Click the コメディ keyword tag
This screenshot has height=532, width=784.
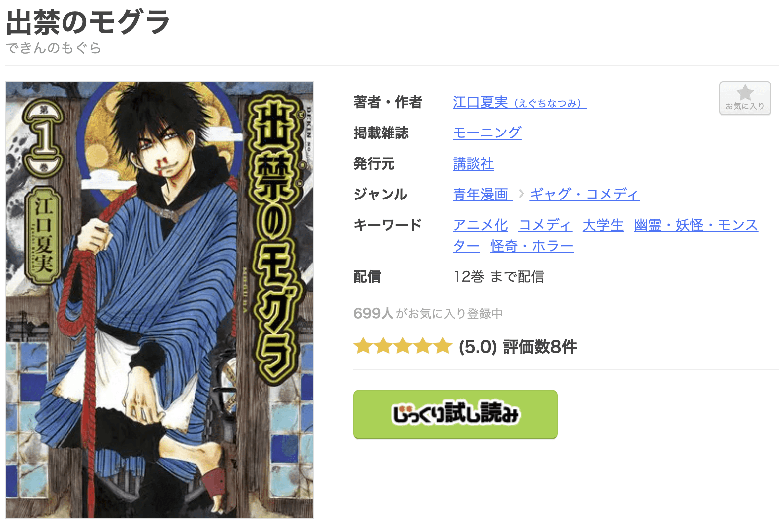point(545,225)
